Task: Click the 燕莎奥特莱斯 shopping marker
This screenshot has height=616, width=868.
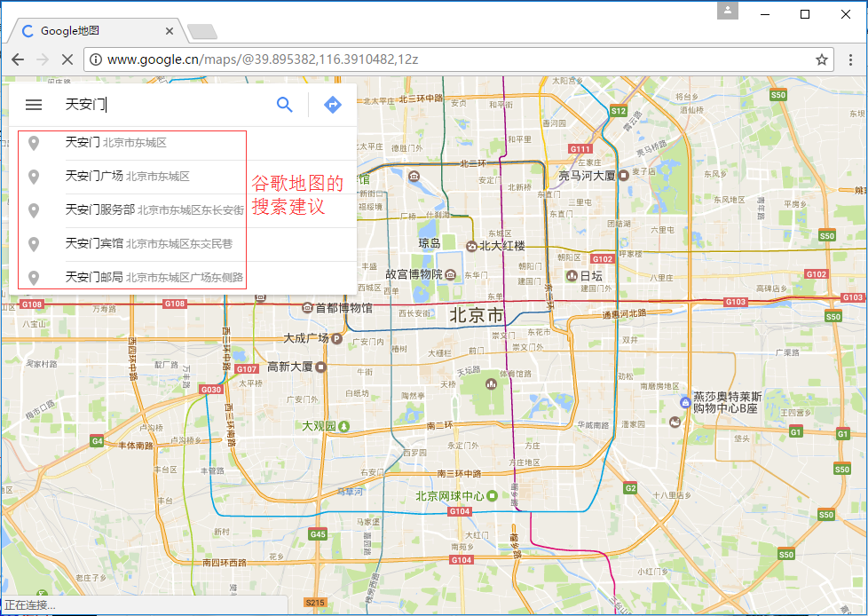Action: pos(685,402)
